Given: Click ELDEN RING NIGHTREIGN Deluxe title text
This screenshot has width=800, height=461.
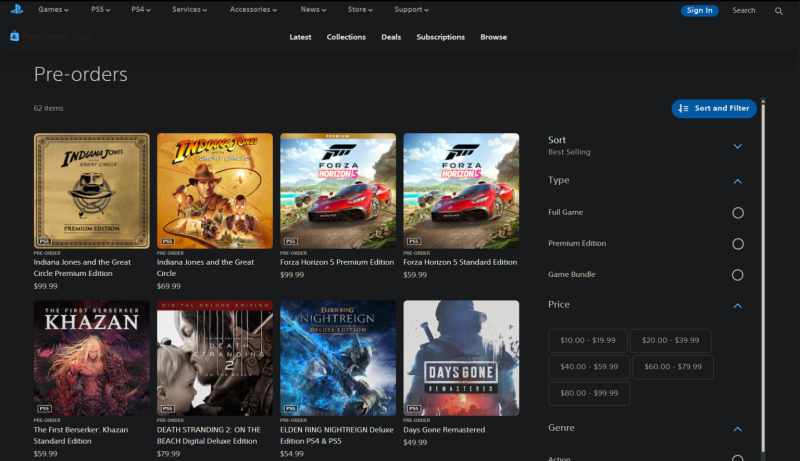Looking at the screenshot, I should pyautogui.click(x=337, y=436).
